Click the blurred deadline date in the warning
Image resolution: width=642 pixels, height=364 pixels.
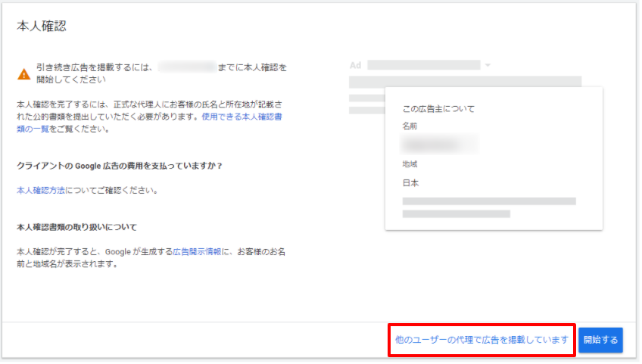point(187,68)
